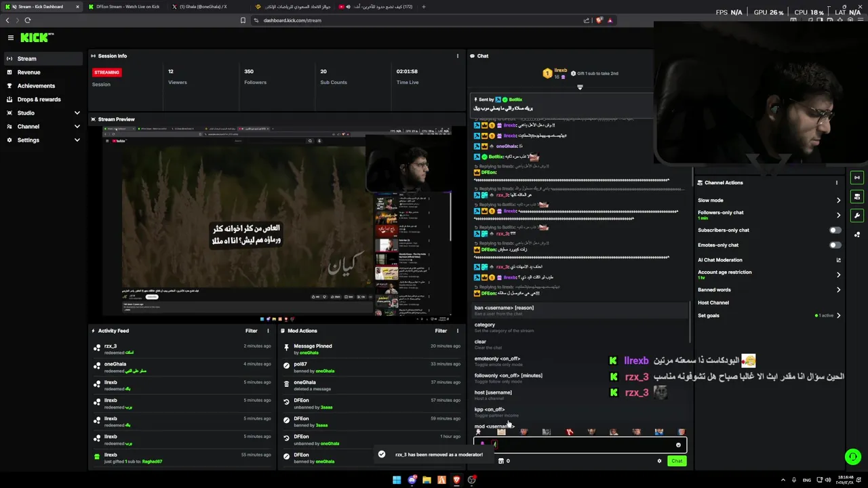Image resolution: width=868 pixels, height=488 pixels.
Task: Expand Banned words settings
Action: 838,290
